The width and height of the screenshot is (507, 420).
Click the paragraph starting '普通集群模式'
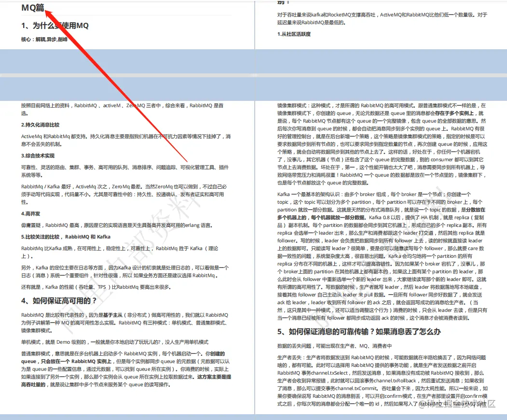click(x=126, y=369)
